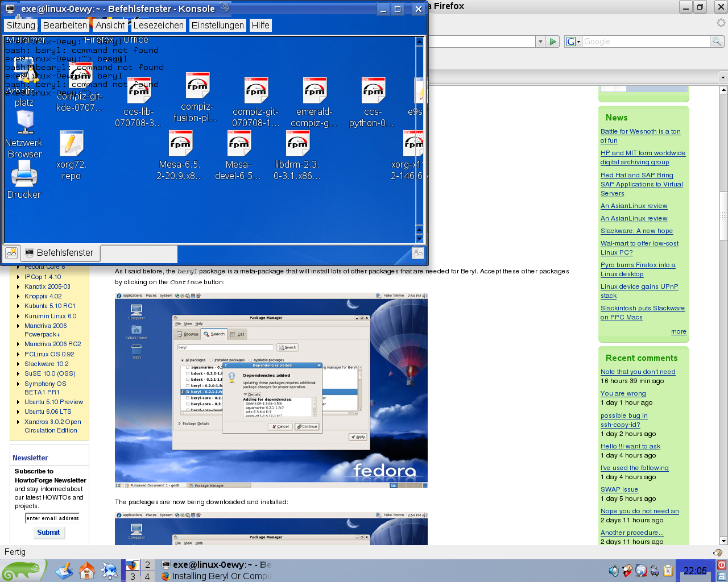This screenshot has width=728, height=582.
Task: Launch the office writer taskbar icon
Action: coord(64,571)
